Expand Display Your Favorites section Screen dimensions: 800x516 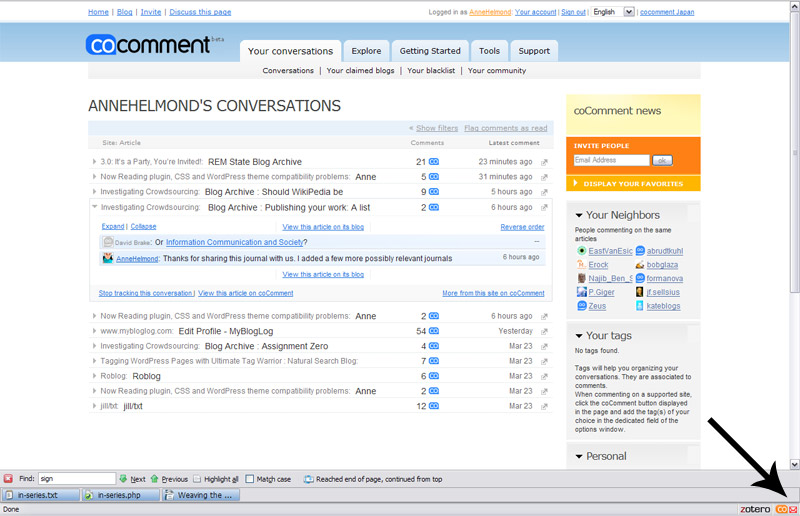pyautogui.click(x=633, y=184)
